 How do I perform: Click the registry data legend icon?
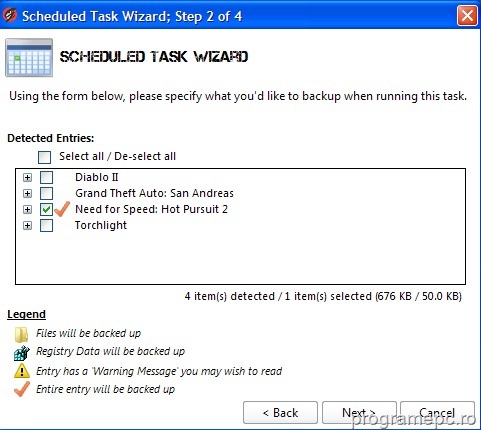click(x=22, y=353)
